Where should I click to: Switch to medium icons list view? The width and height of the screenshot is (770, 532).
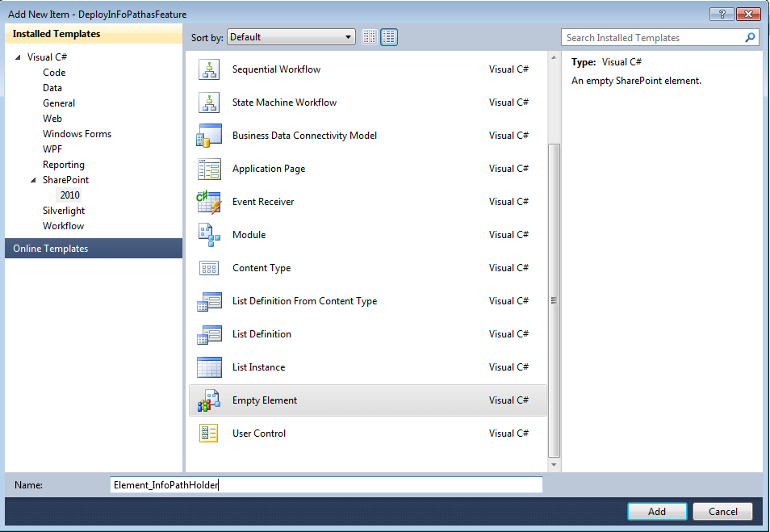tap(389, 37)
